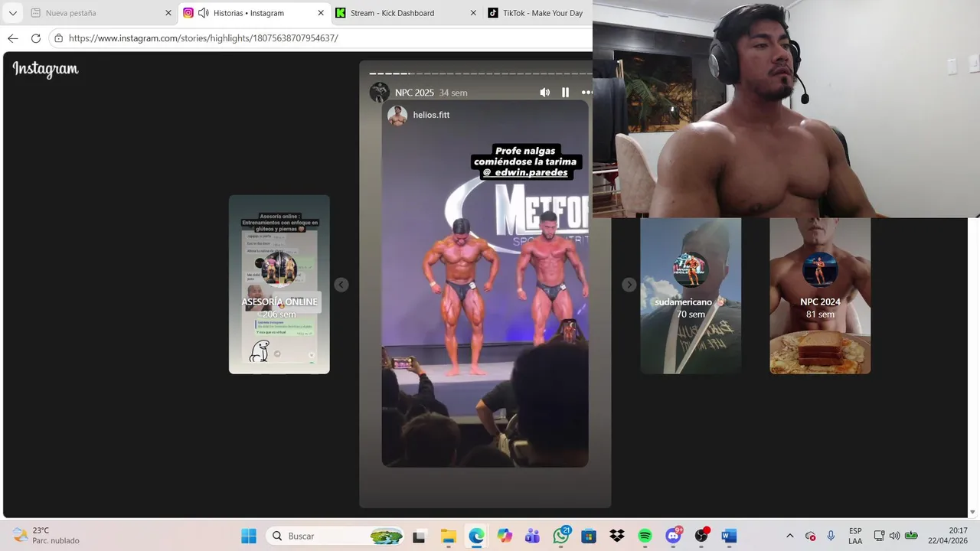Click the site information icon in address bar
980x551 pixels.
59,38
